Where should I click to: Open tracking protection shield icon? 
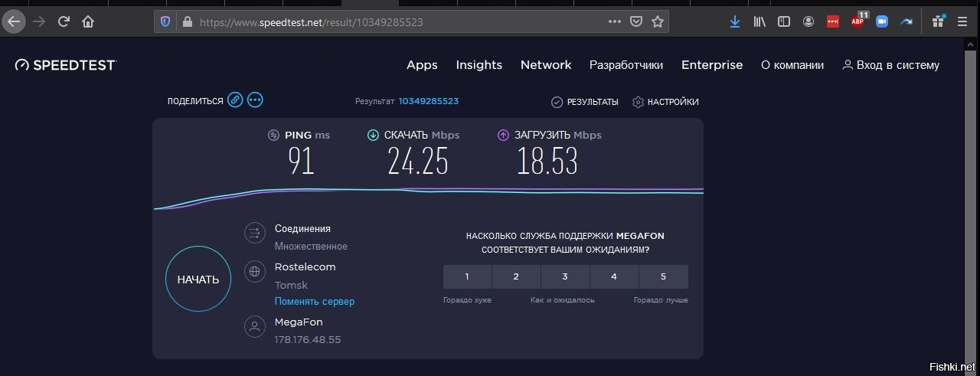coord(165,22)
